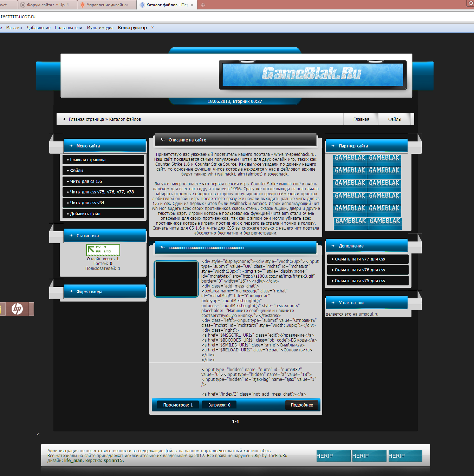This screenshot has width=474, height=476.
Task: Click the кккккк file entry title
Action: pos(207,248)
